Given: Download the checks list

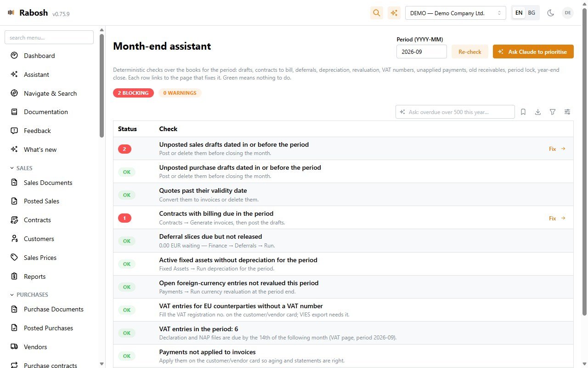Looking at the screenshot, I should (x=538, y=112).
